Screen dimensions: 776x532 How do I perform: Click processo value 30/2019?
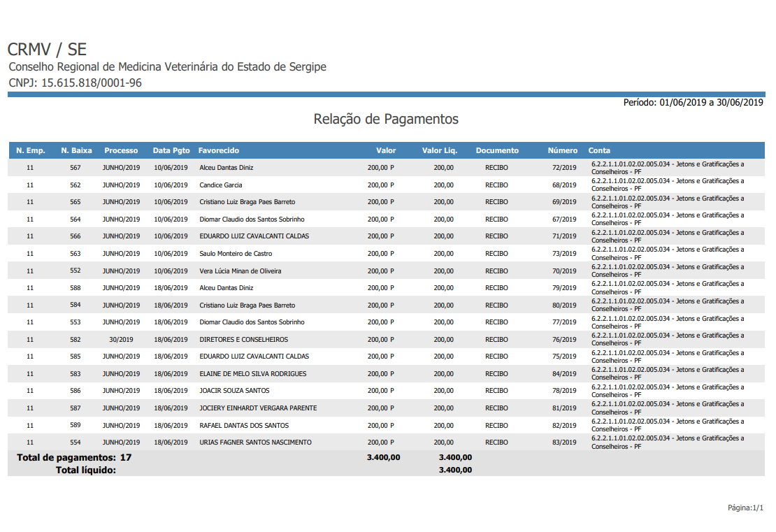121,340
